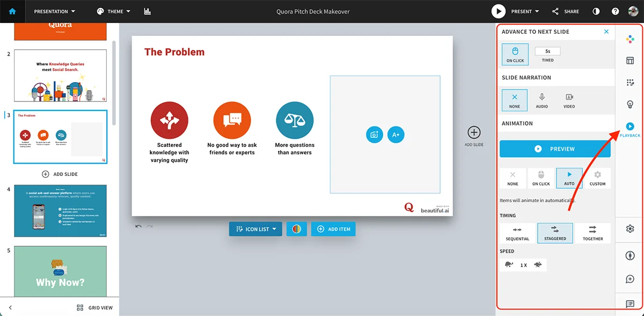Expand the Present options arrow

(537, 11)
